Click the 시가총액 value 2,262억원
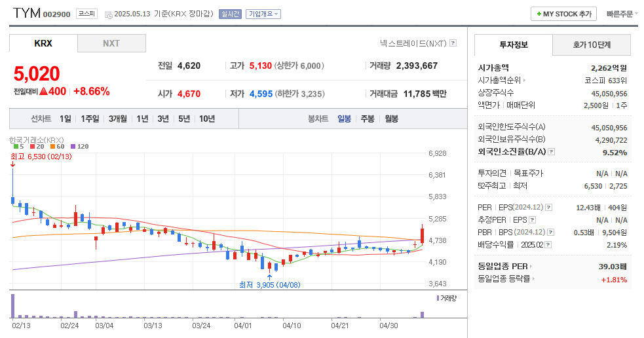The height and width of the screenshot is (338, 644). (609, 68)
